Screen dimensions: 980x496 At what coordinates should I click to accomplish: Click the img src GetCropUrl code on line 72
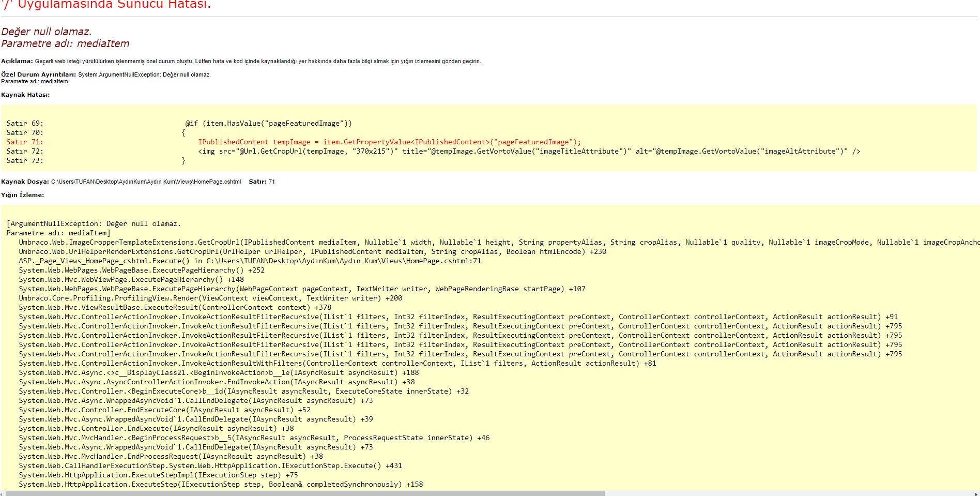(x=529, y=152)
